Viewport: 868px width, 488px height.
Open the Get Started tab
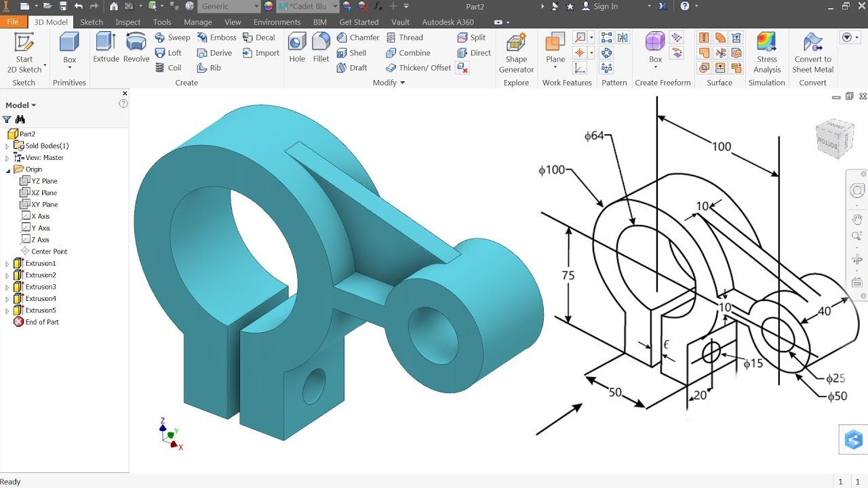[359, 22]
